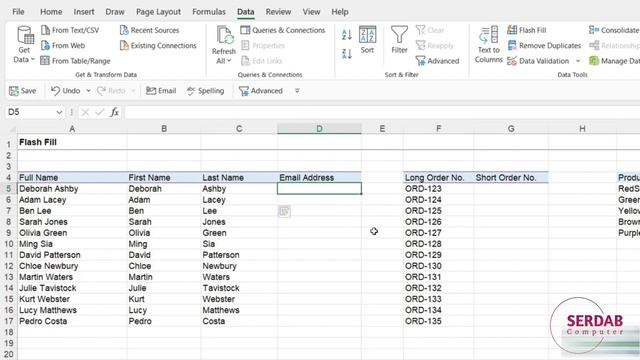Select cell 'ORD-135'
Viewport: 640px width, 360px height.
tap(438, 321)
